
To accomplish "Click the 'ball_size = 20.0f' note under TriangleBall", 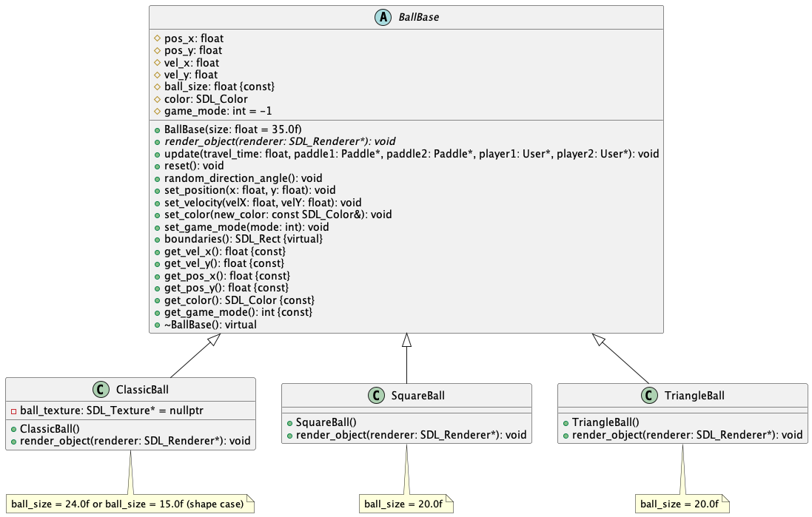I will [x=682, y=504].
